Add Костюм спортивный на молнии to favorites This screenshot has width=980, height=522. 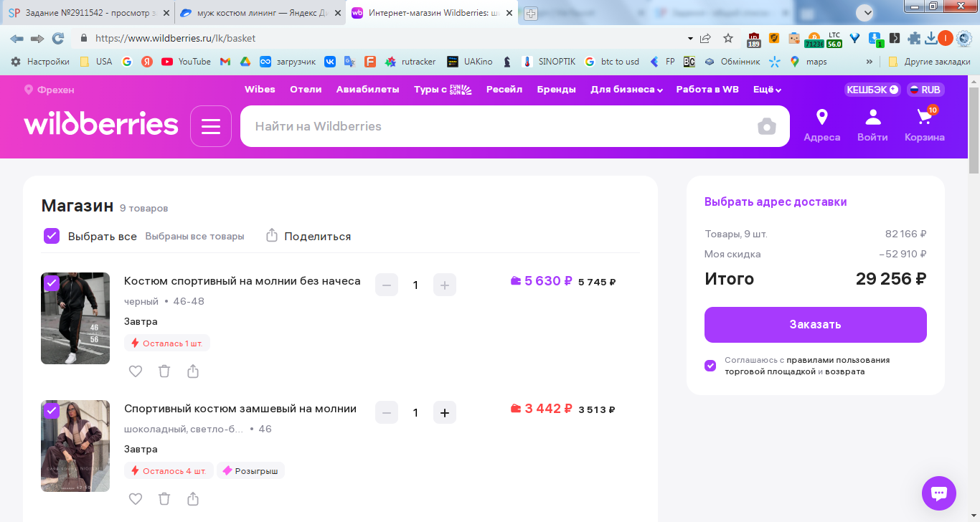click(x=136, y=371)
